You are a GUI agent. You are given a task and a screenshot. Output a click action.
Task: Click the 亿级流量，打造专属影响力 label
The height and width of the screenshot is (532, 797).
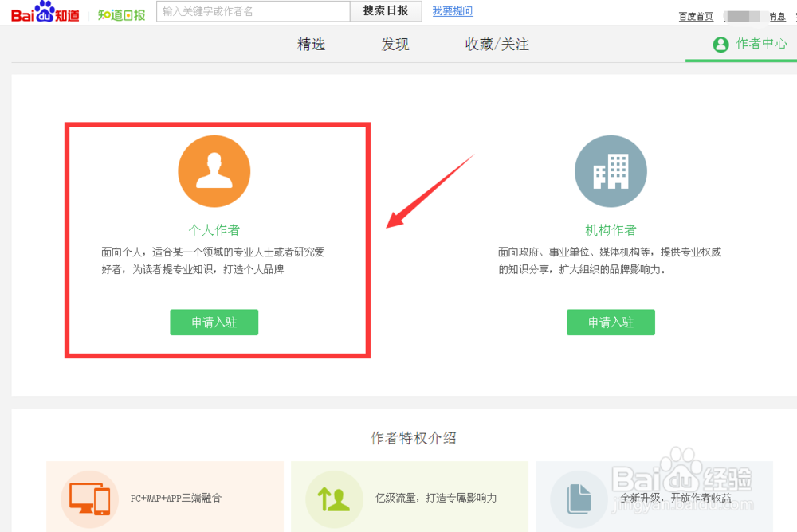pyautogui.click(x=436, y=499)
